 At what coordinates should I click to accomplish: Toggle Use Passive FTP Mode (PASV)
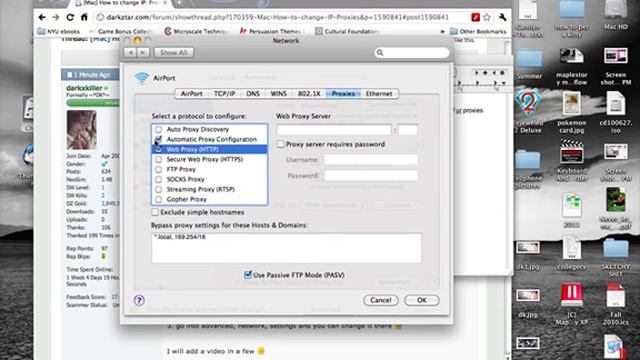(x=248, y=275)
